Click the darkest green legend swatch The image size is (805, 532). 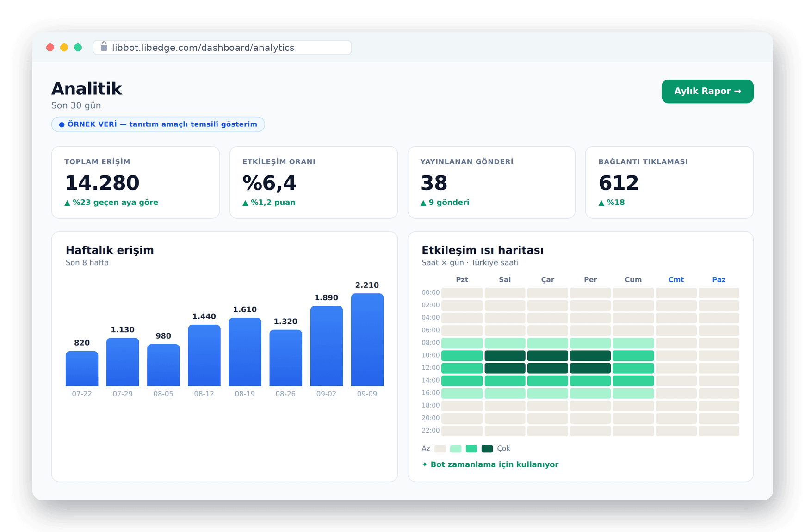[487, 448]
